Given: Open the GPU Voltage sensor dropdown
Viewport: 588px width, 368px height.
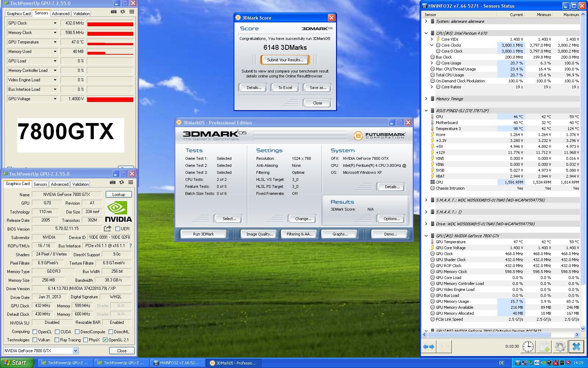Looking at the screenshot, I should point(55,99).
